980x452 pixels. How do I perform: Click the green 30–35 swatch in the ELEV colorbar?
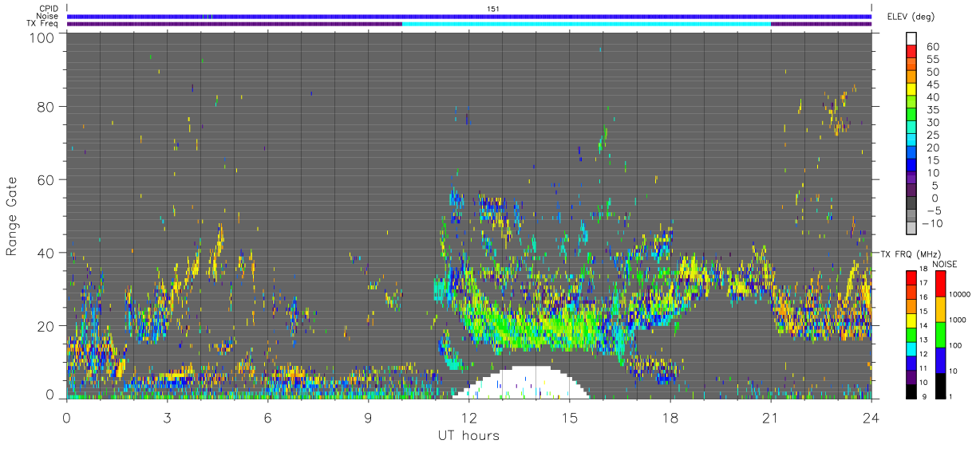click(x=911, y=116)
